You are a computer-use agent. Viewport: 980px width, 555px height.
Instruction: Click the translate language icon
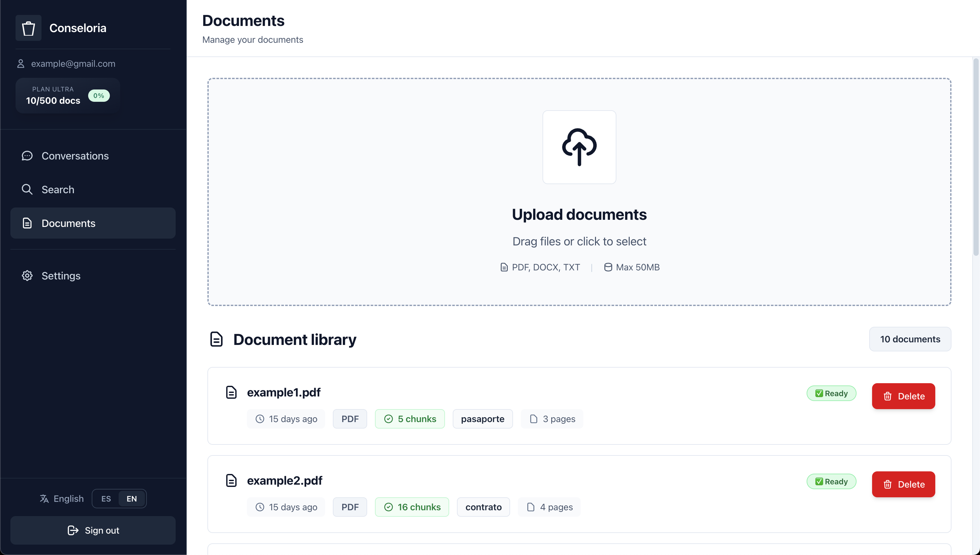click(44, 499)
